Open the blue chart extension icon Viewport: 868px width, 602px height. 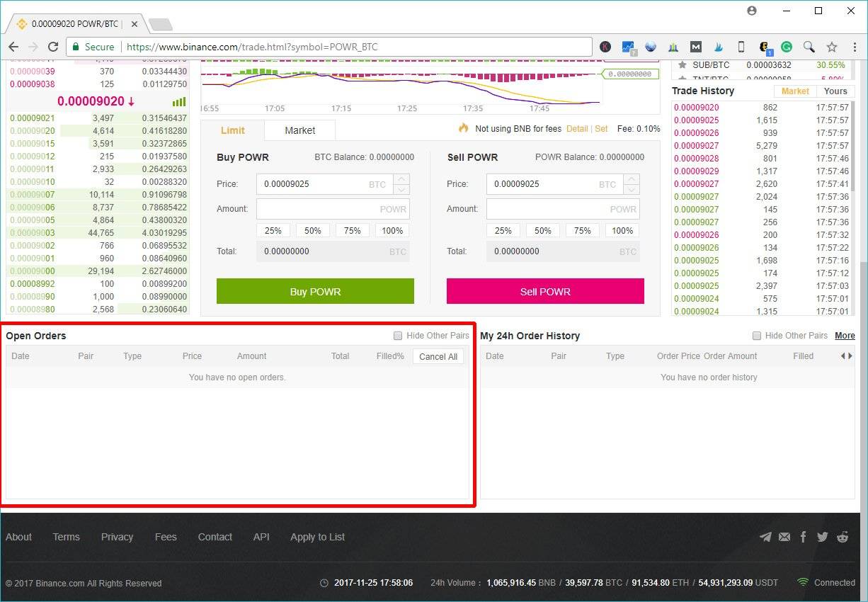(629, 47)
